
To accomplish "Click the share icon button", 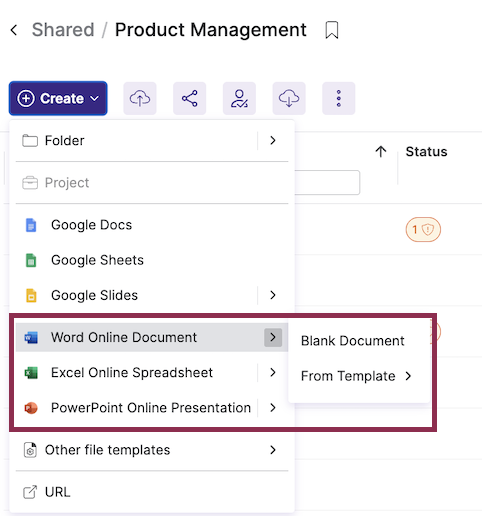I will [190, 98].
